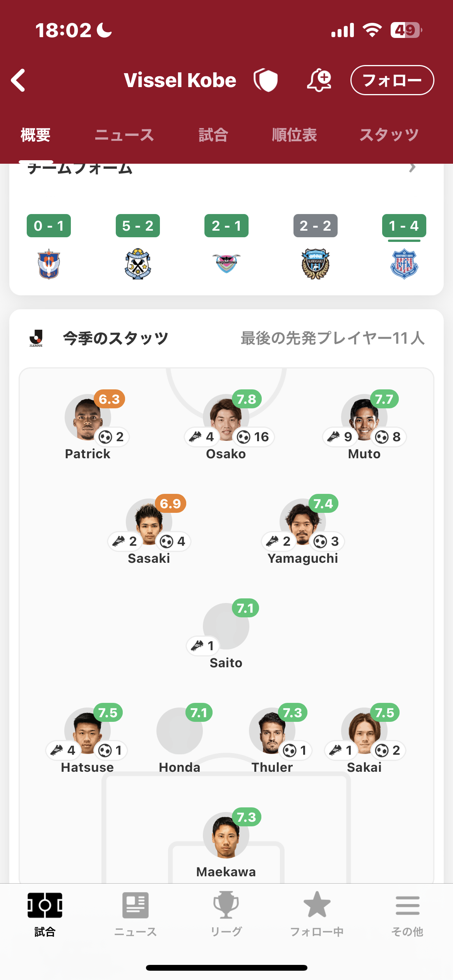Tap the Kawasaki Frontale club crest

pos(316,264)
